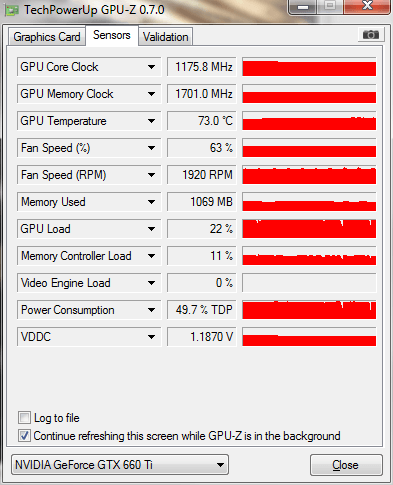This screenshot has height=485, width=393.
Task: Click the Memory Used history graph
Action: click(309, 202)
